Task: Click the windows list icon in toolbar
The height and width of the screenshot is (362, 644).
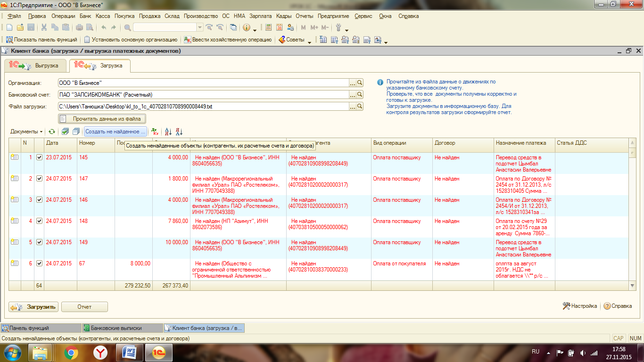Action: (233, 27)
